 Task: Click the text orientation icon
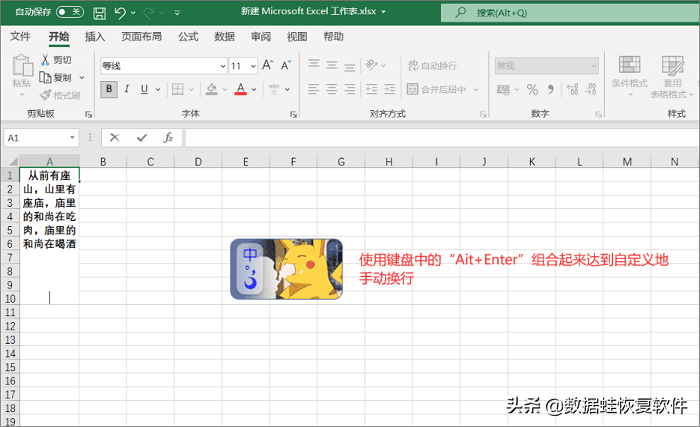point(371,65)
